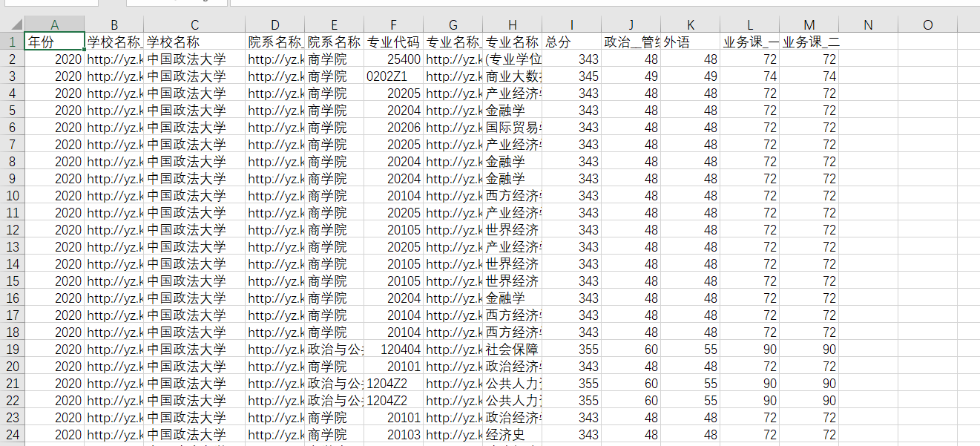Click header cell 专业代码

(x=394, y=42)
